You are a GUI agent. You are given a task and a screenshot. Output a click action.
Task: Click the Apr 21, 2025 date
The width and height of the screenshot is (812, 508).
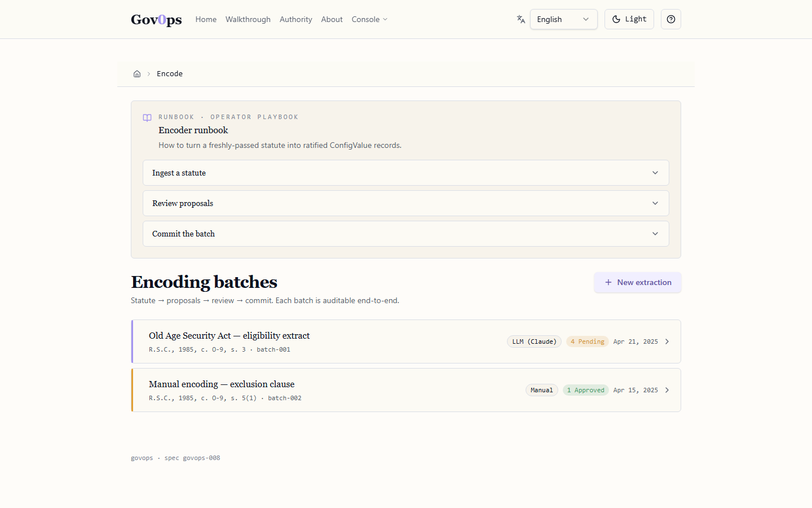point(636,341)
